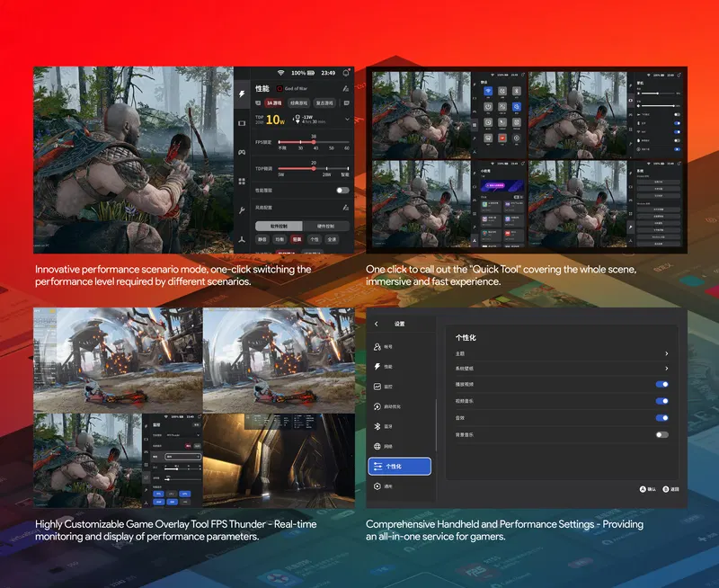Open the blue-outlined combo box in the 监控 overlay panel

click(182, 457)
